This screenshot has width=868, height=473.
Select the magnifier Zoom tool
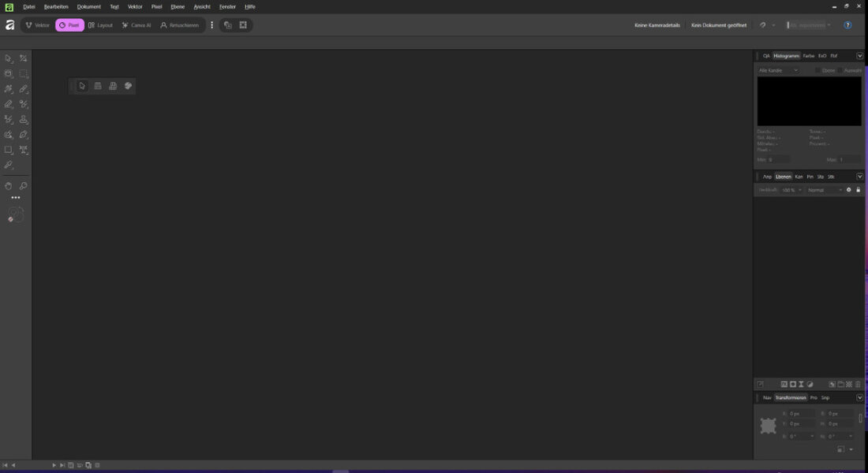click(23, 186)
